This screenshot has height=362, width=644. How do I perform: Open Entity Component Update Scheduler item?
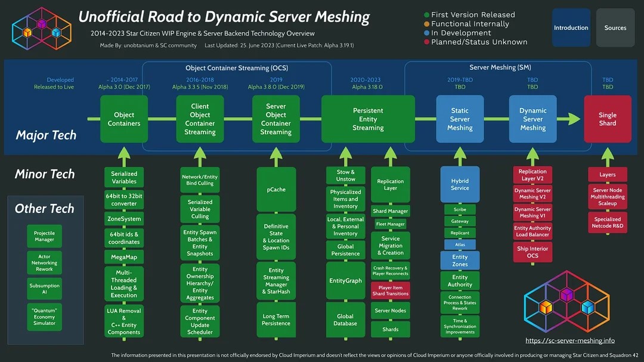coord(200,321)
